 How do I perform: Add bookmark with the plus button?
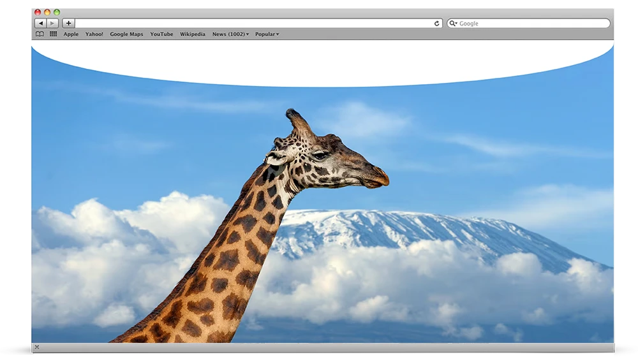point(68,24)
